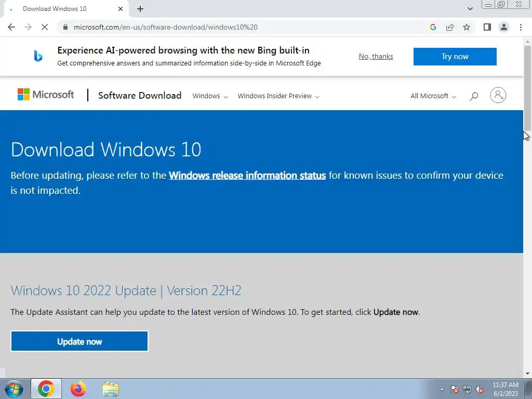This screenshot has height=399, width=532.
Task: Click the Show desktop strip
Action: [528, 389]
